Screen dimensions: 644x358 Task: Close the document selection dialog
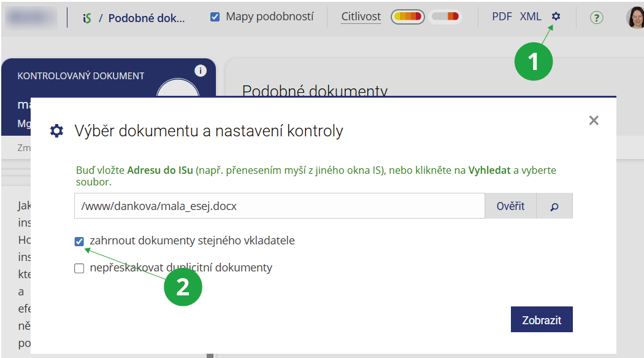593,120
